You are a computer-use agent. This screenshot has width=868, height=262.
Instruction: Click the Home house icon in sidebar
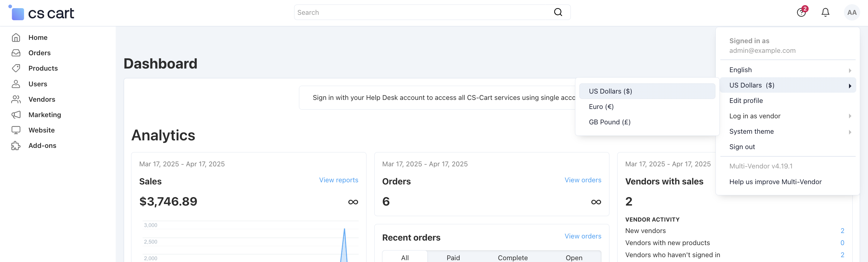click(16, 37)
